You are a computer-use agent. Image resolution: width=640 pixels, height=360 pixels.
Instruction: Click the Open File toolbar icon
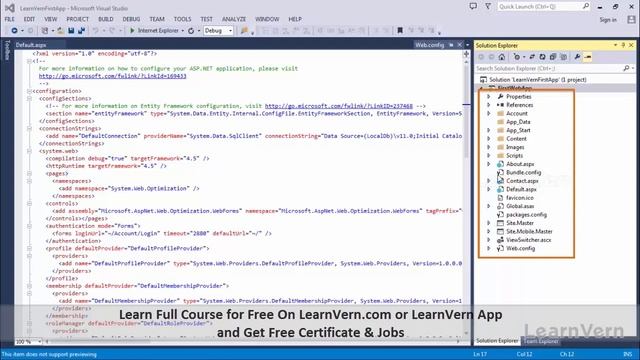click(60, 31)
